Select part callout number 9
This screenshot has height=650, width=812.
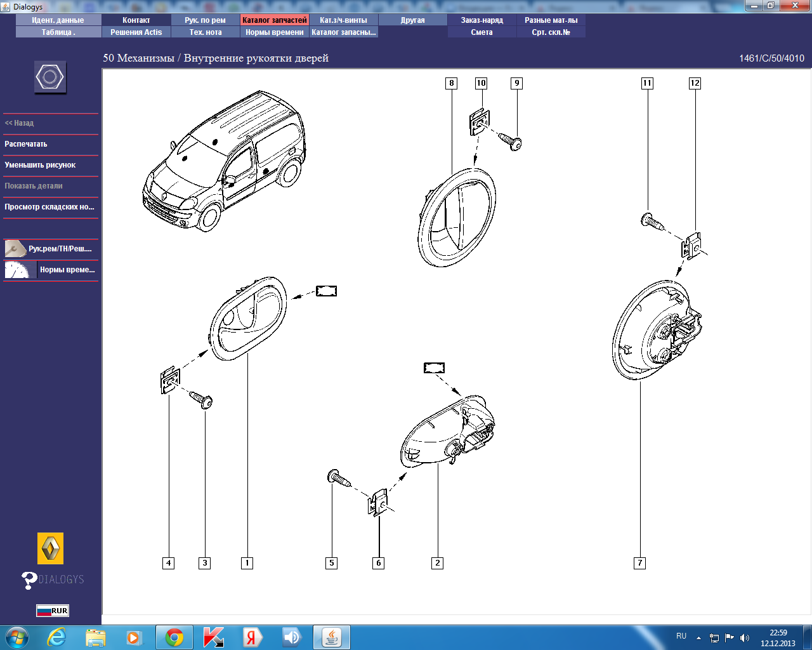(x=517, y=83)
